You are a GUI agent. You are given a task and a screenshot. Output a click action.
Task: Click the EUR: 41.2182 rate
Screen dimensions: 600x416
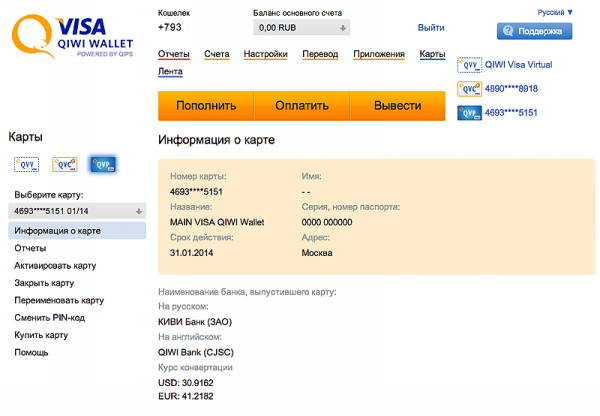(x=186, y=396)
